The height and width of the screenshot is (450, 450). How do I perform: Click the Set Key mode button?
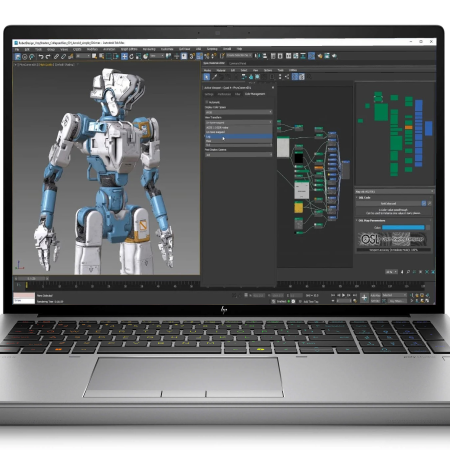[375, 301]
